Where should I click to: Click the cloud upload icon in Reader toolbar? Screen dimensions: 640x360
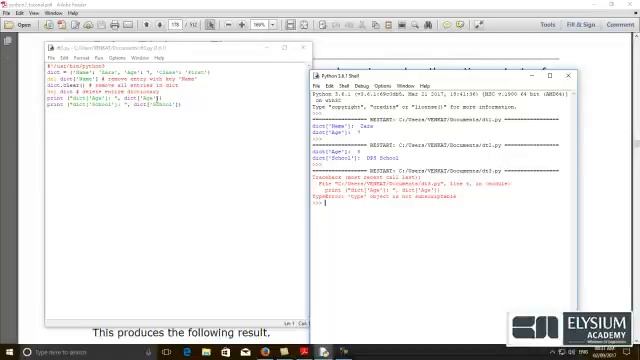point(88,25)
